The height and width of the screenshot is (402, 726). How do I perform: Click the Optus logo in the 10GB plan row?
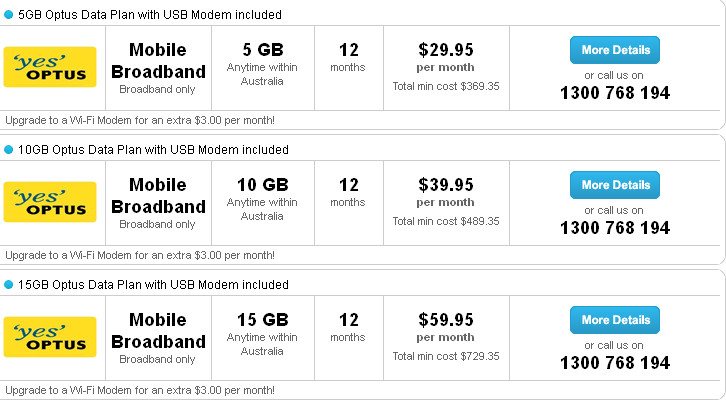click(x=50, y=202)
